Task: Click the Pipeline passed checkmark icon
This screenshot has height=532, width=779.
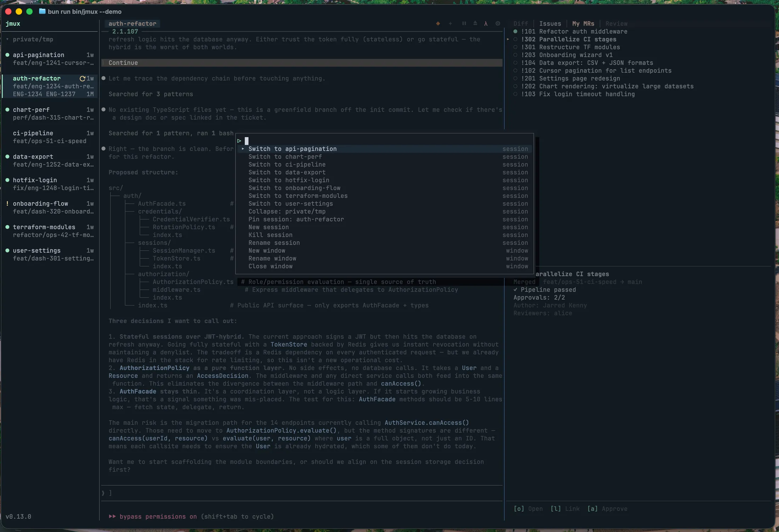Action: (516, 290)
